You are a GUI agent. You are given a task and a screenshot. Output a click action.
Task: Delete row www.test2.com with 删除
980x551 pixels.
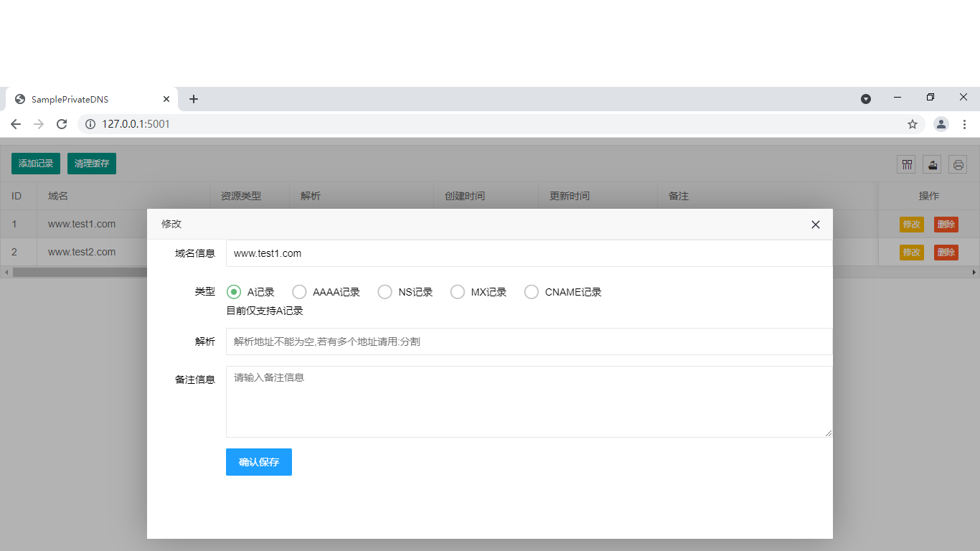click(x=946, y=253)
